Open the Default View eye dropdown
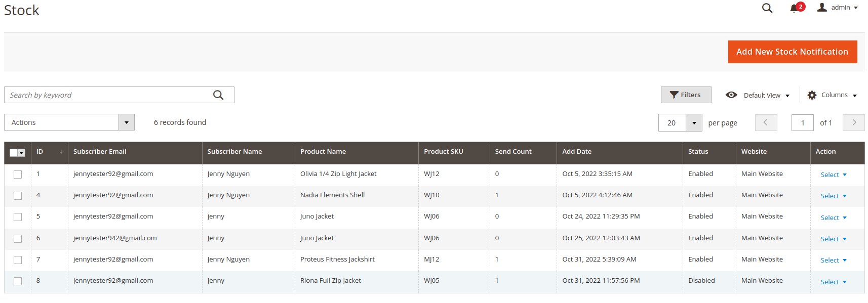Image resolution: width=868 pixels, height=303 pixels. 758,95
